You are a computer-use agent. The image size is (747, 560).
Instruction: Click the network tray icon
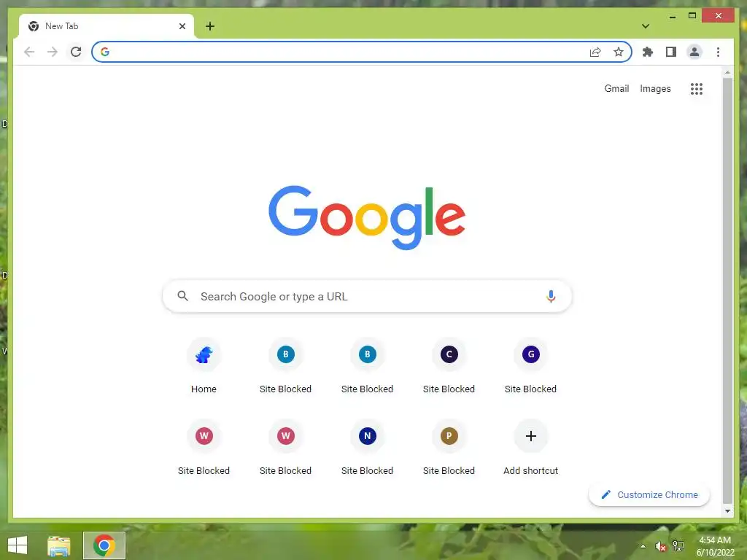click(x=678, y=545)
